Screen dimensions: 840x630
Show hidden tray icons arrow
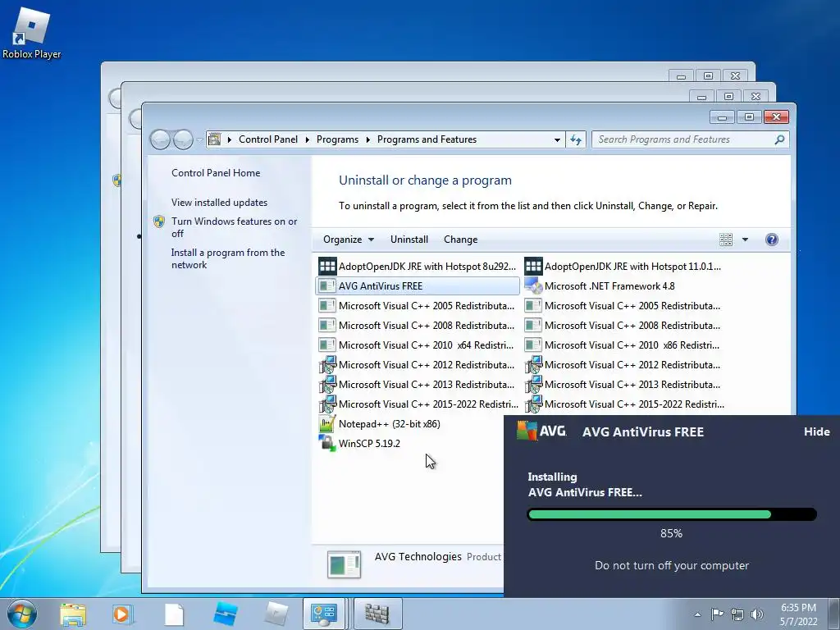[697, 614]
